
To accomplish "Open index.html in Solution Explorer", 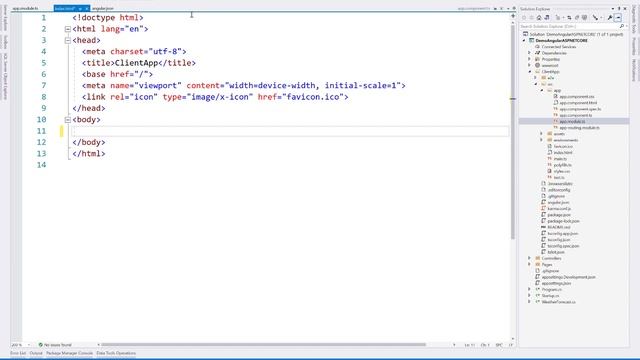I will [x=563, y=153].
